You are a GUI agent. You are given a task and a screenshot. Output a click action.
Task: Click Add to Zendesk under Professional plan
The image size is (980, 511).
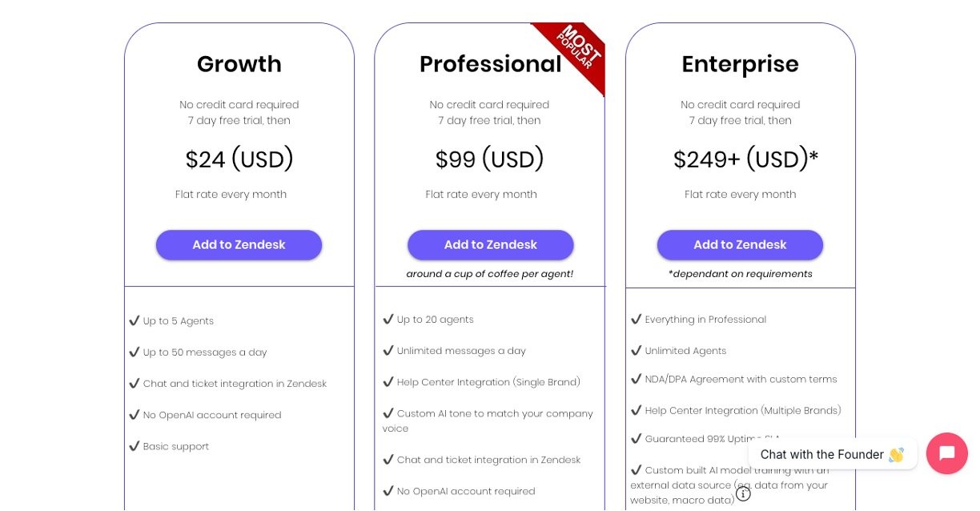tap(490, 245)
